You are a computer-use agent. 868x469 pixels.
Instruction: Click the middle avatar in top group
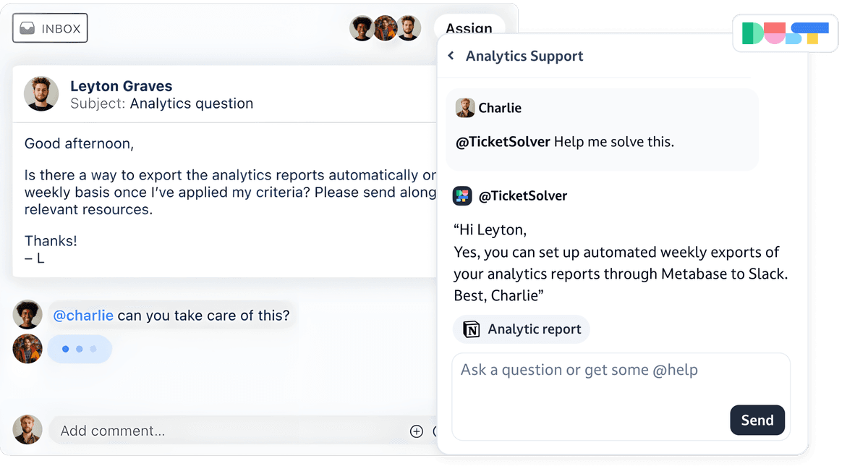coord(386,28)
